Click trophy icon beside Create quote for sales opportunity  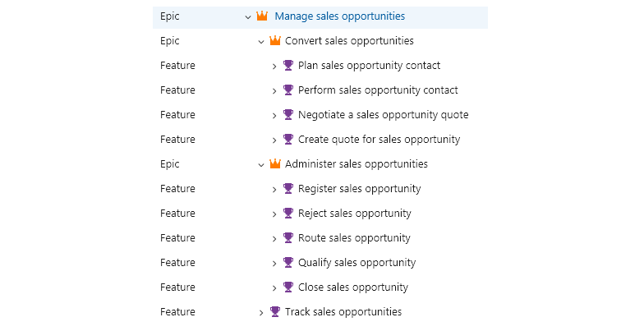288,140
